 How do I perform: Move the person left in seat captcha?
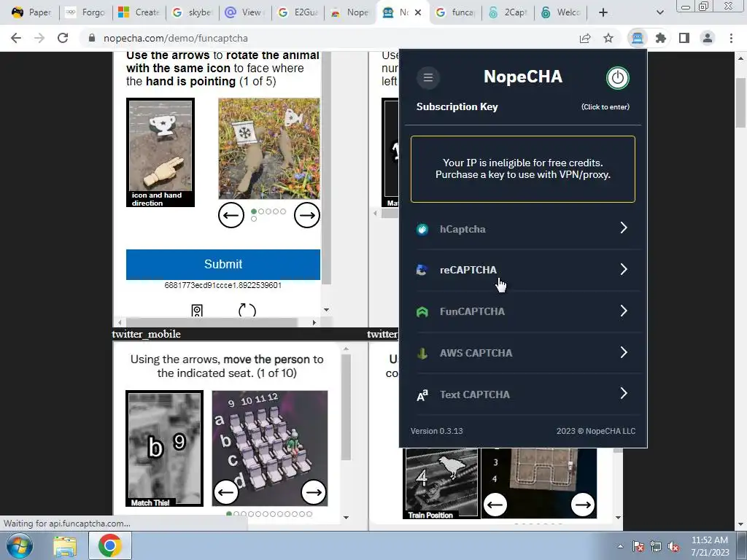tap(226, 492)
